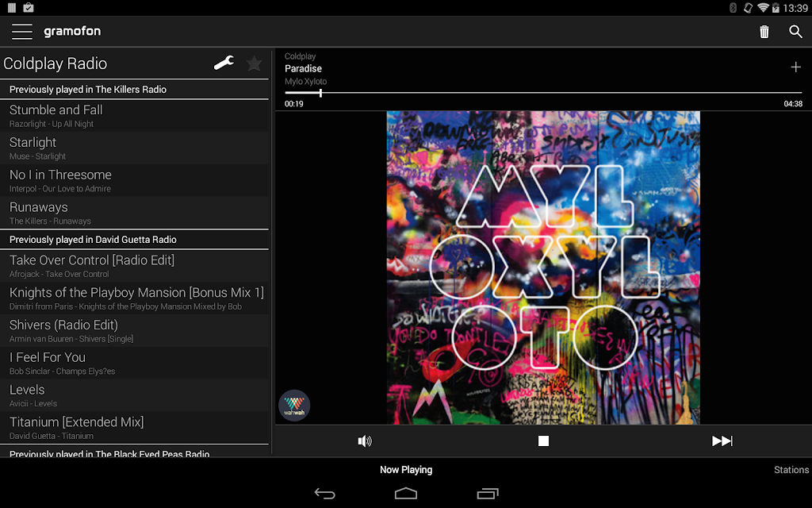Screen dimensions: 812x508
Task: Open search with the magnifier icon
Action: (x=795, y=32)
